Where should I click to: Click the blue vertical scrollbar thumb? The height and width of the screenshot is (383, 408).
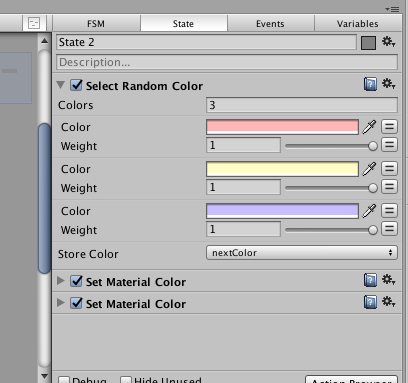[45, 198]
